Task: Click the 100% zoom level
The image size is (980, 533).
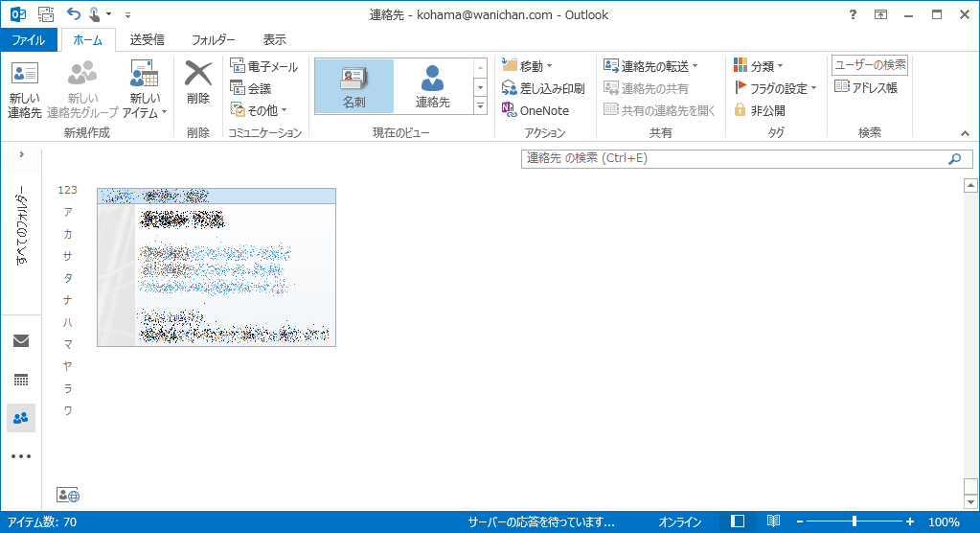Action: pyautogui.click(x=944, y=521)
